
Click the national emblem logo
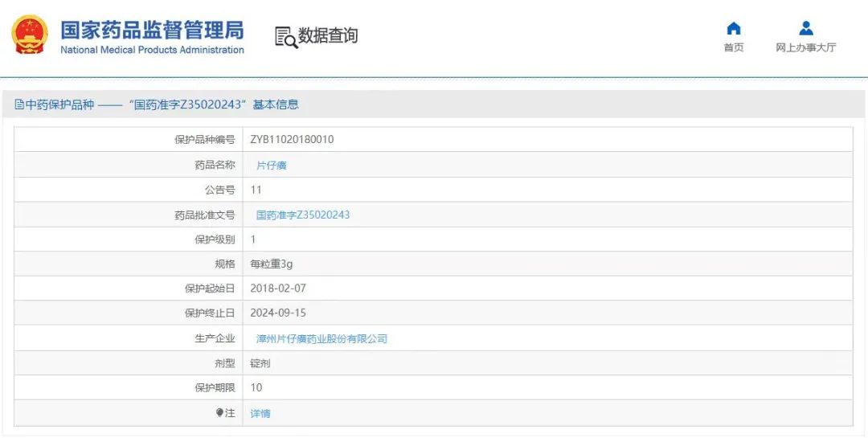(x=30, y=35)
